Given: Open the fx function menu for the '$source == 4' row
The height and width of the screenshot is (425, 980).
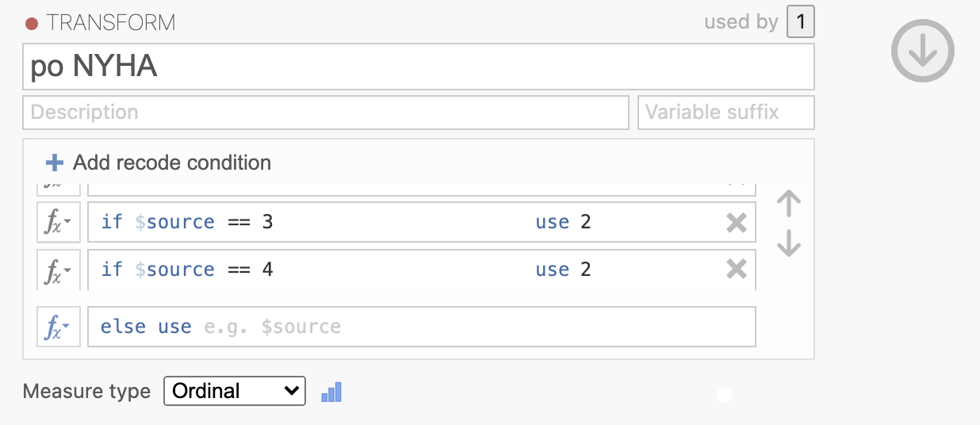Looking at the screenshot, I should click(x=59, y=270).
